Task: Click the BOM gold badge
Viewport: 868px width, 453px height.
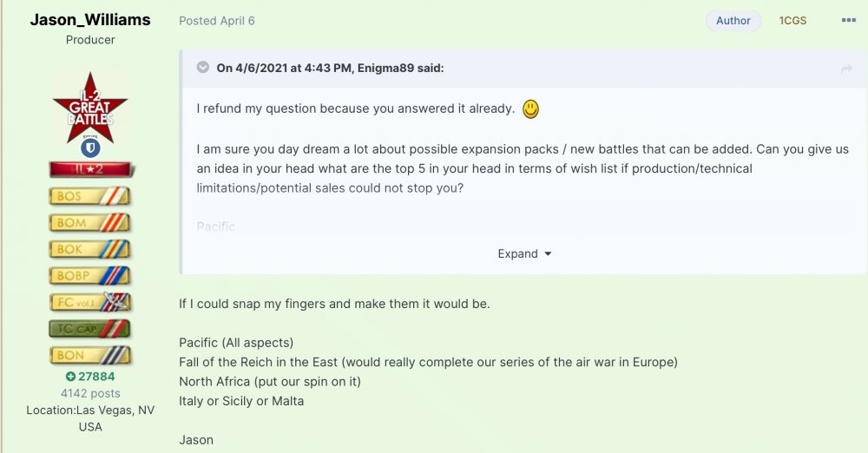Action: click(90, 222)
